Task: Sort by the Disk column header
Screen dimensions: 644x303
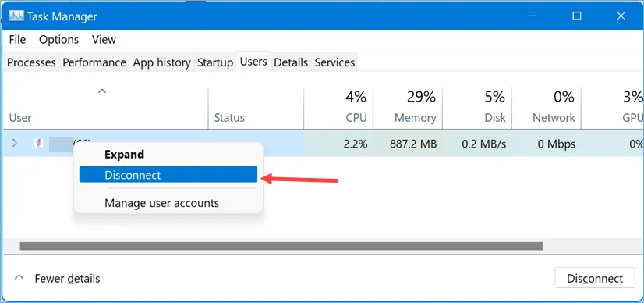Action: tap(477, 108)
